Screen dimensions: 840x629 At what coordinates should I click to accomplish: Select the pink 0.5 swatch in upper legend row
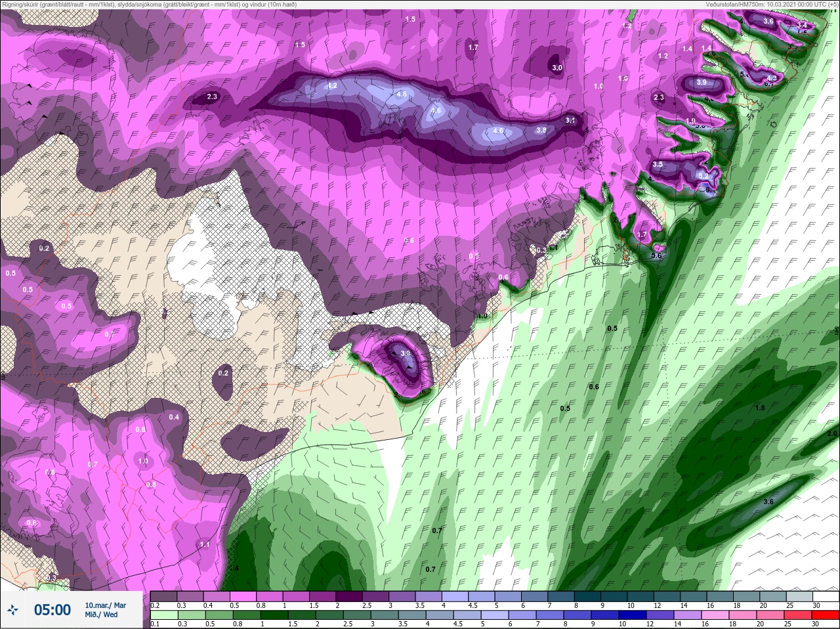point(242,597)
